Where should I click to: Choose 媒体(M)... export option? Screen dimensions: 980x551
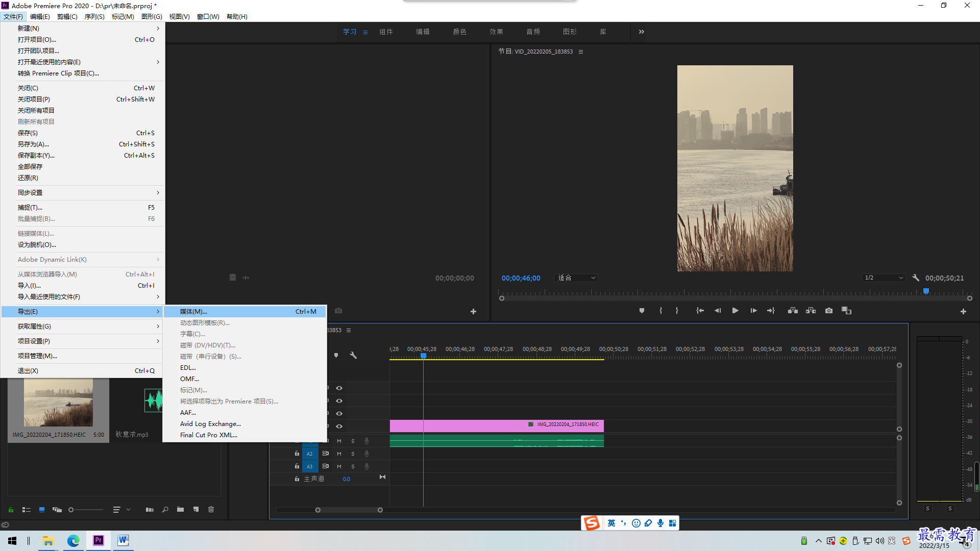[245, 312]
